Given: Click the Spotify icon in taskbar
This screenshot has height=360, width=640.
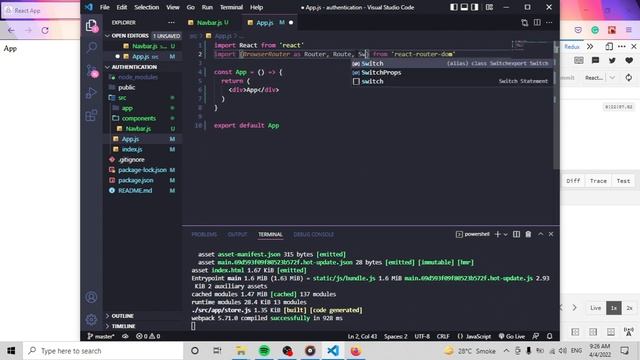Looking at the screenshot, I should click(x=264, y=351).
